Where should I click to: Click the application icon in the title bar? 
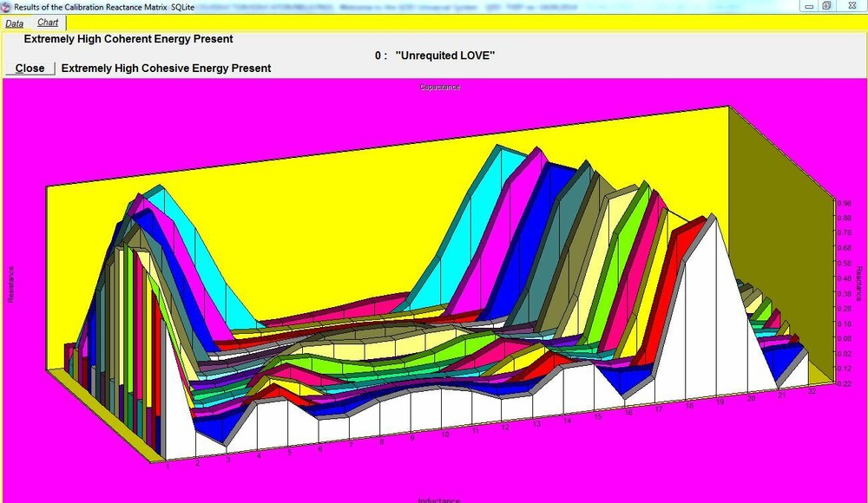coord(6,6)
